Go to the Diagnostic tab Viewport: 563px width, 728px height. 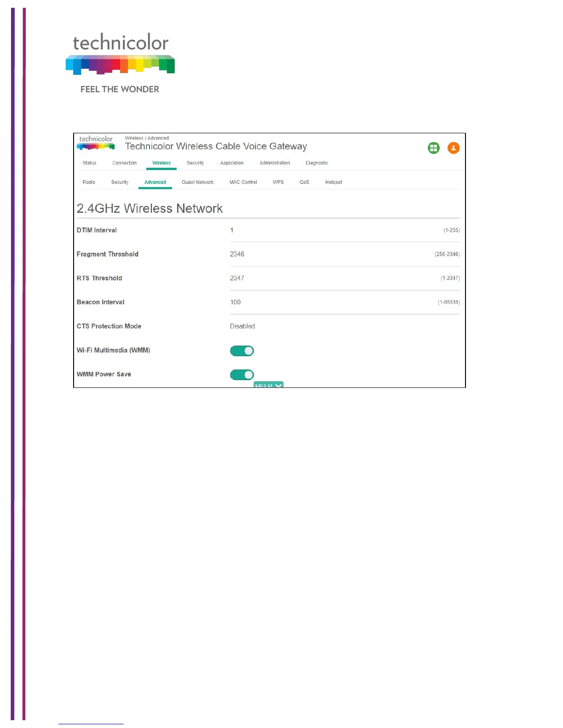coord(317,163)
